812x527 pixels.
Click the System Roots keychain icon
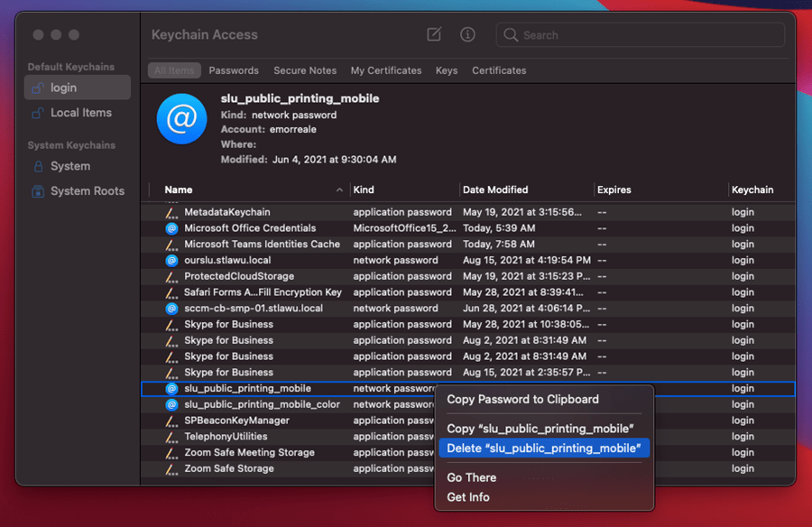click(x=37, y=190)
